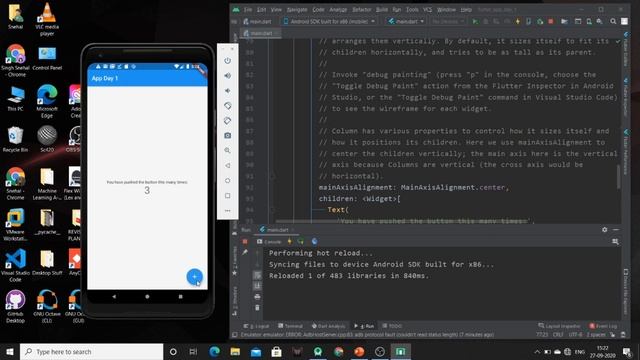Open Search Everywhere magnifier in toolbar
Screen dimensions: 640x360
click(613, 21)
